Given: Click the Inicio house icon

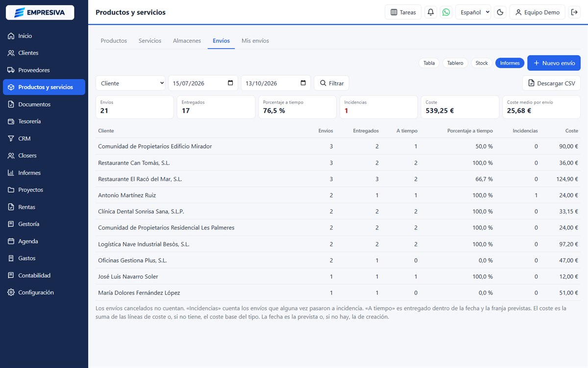Looking at the screenshot, I should click(11, 36).
